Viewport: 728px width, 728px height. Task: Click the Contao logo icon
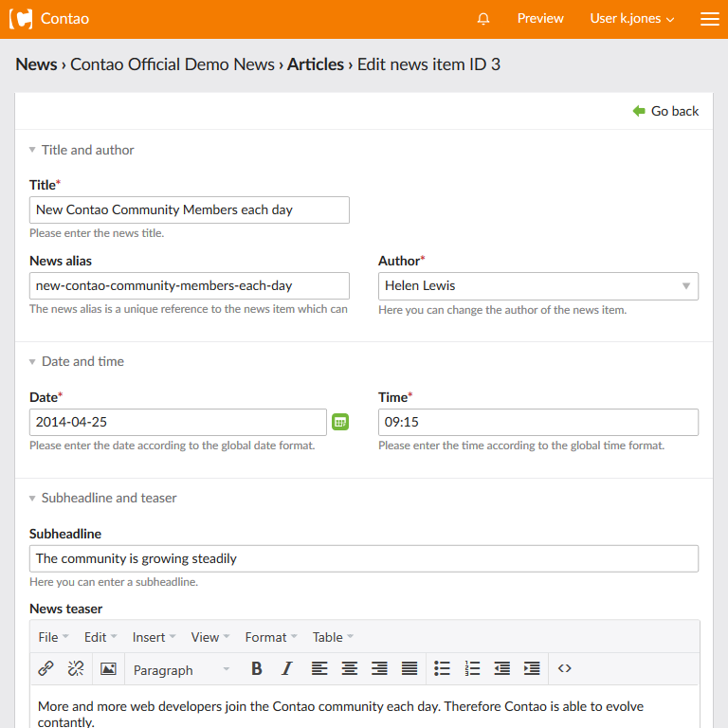21,19
